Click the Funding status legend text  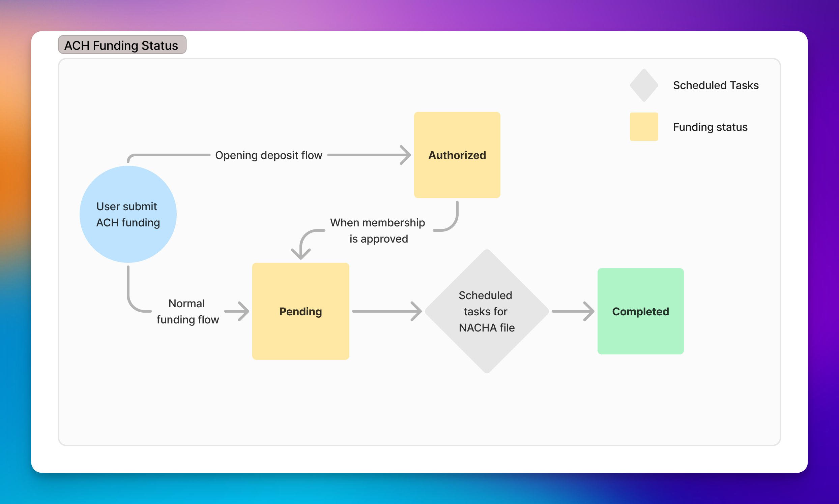[710, 127]
